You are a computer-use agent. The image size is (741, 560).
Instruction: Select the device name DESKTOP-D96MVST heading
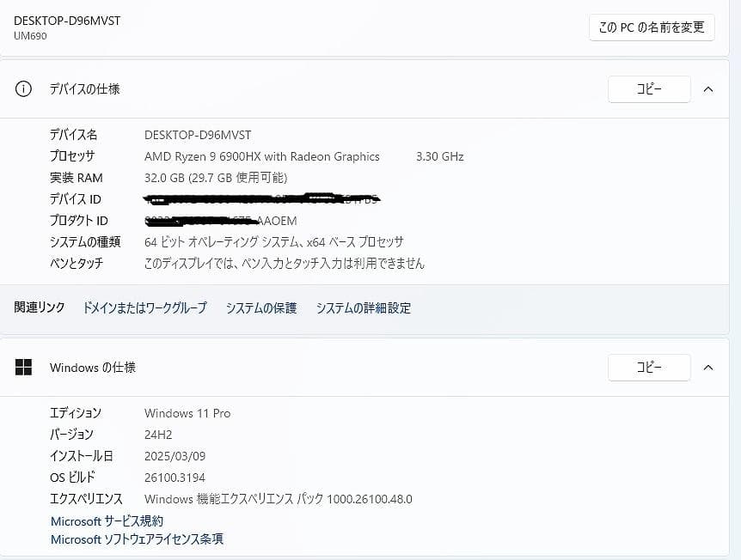67,19
